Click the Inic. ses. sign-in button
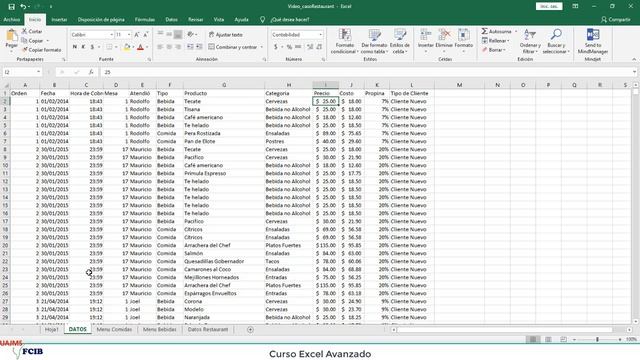The width and height of the screenshot is (640, 360). click(x=549, y=7)
